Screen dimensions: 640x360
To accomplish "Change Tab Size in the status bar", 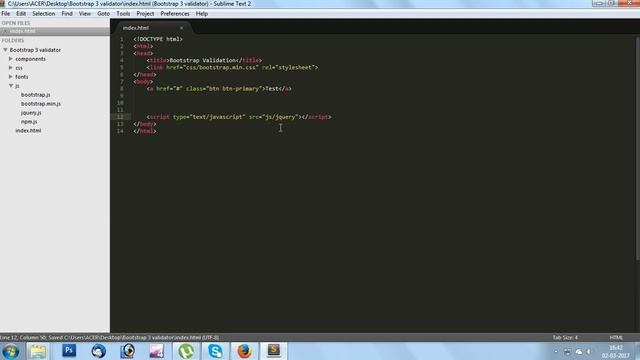I will (565, 338).
